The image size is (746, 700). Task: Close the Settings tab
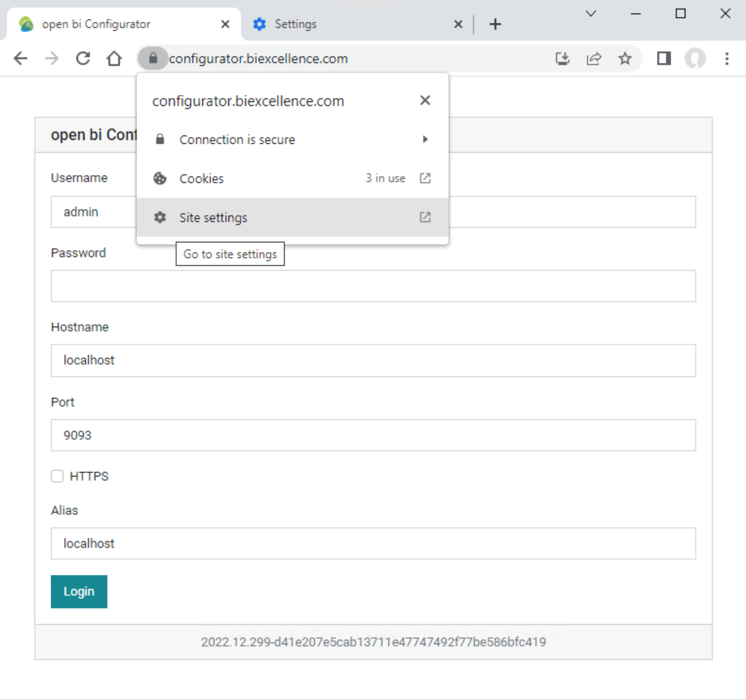coord(458,24)
